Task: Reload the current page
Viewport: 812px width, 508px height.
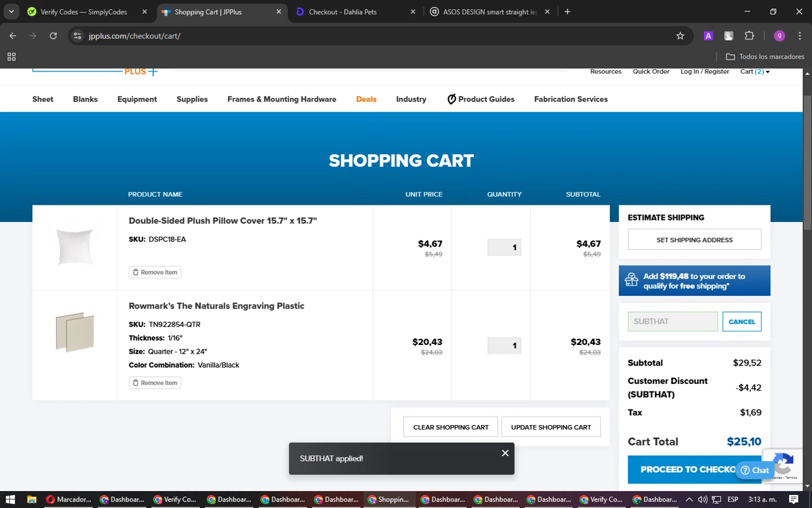Action: [53, 36]
